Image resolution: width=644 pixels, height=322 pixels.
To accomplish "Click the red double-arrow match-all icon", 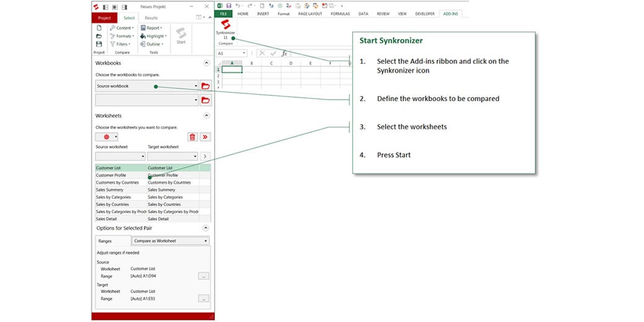I will (206, 137).
